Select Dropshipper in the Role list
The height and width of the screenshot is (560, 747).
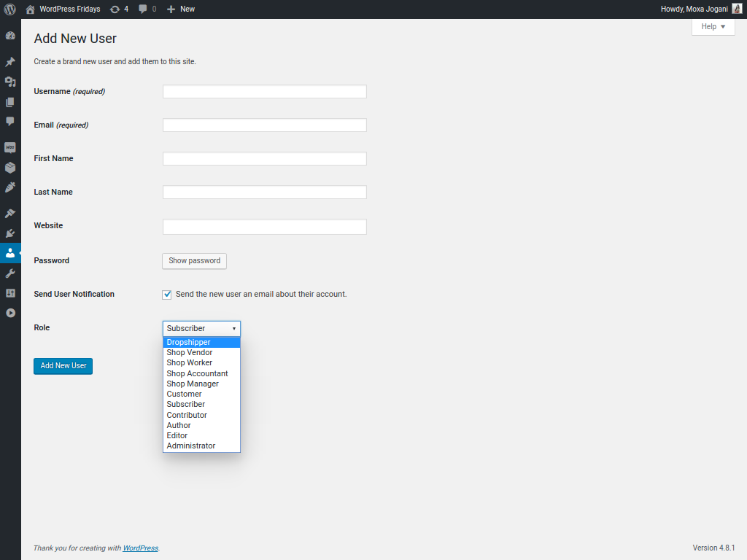point(189,342)
